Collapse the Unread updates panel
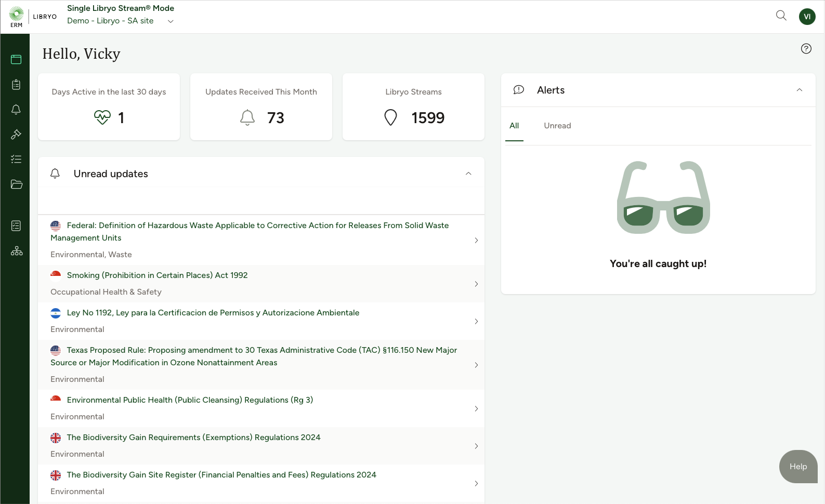 [468, 174]
